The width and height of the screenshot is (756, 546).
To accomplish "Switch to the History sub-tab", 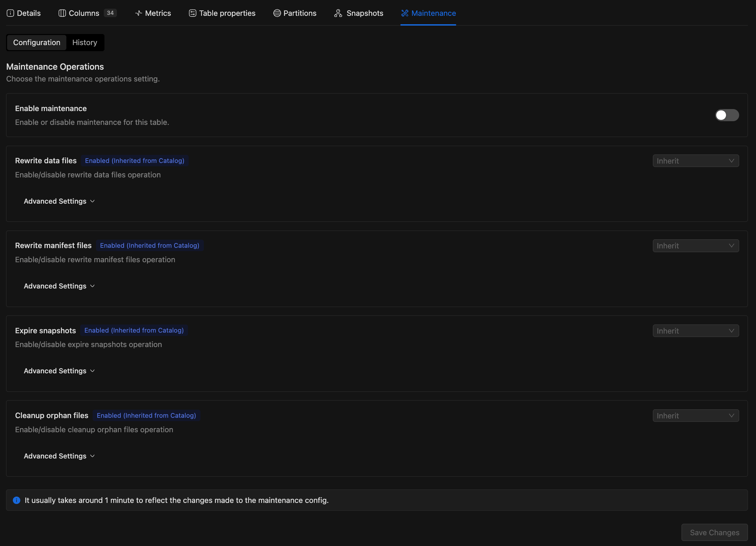I will click(x=85, y=42).
